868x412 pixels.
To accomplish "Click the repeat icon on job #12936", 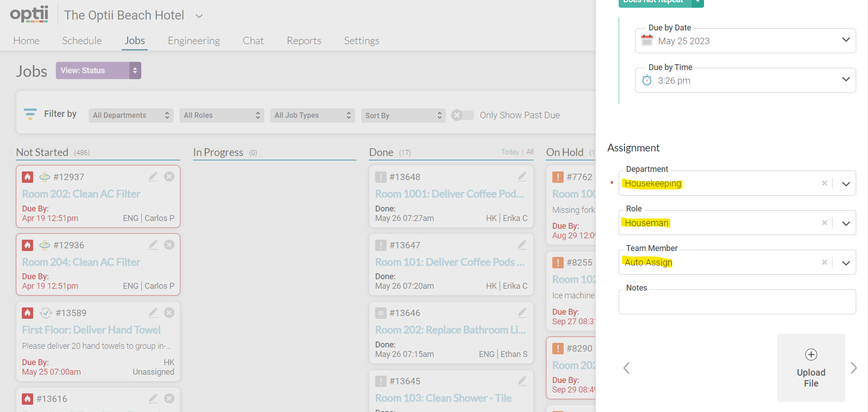I will coord(45,245).
